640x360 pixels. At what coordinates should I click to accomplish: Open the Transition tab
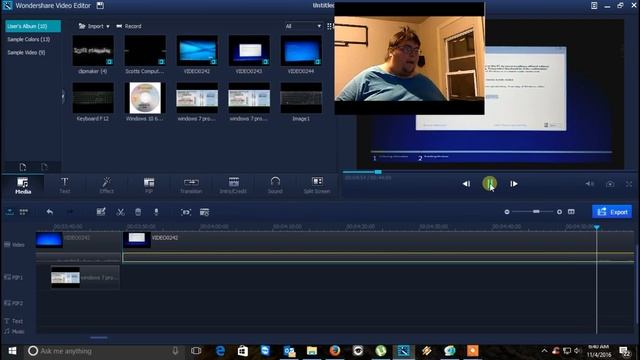pyautogui.click(x=191, y=186)
